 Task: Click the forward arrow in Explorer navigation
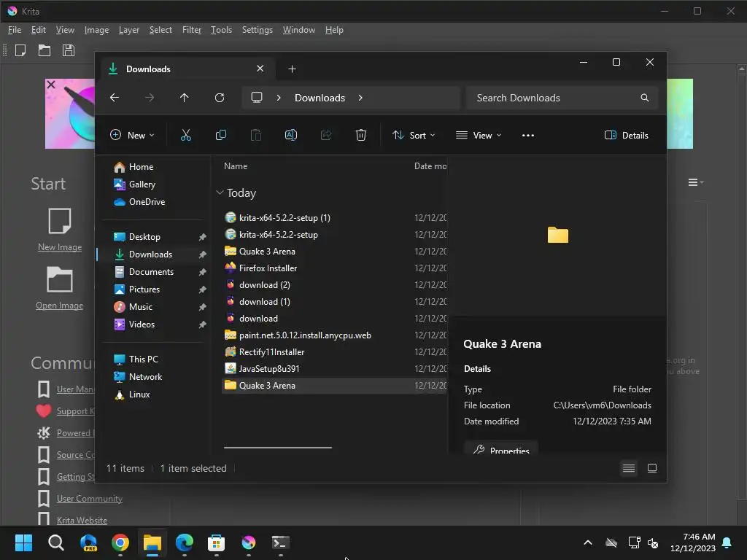[x=150, y=98]
